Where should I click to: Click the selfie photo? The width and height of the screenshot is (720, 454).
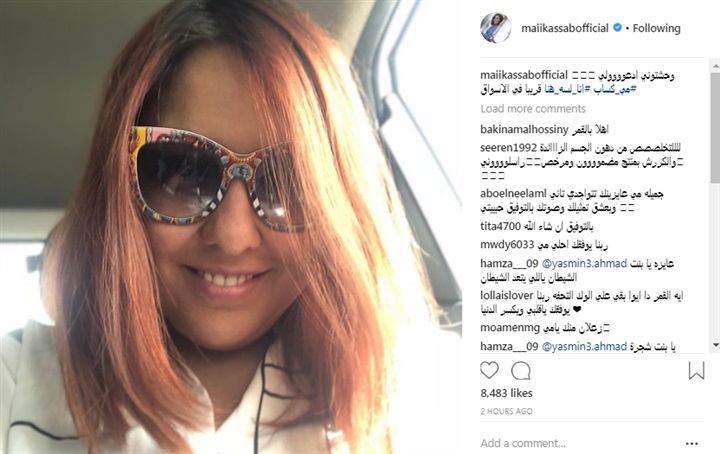[x=231, y=227]
